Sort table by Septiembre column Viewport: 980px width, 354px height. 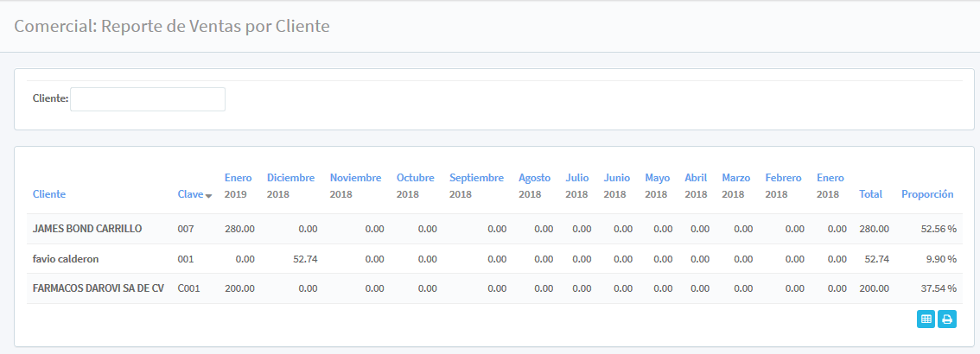(x=476, y=178)
